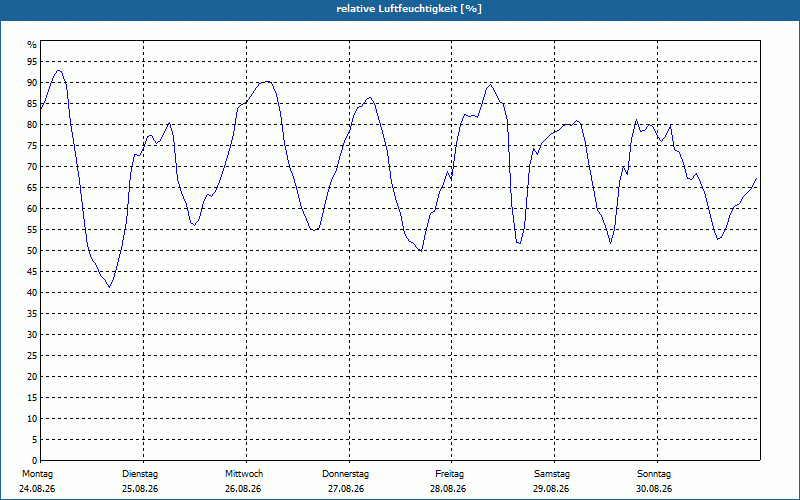Click the date '30.08.26'
This screenshot has height=500, width=800.
pyautogui.click(x=654, y=489)
